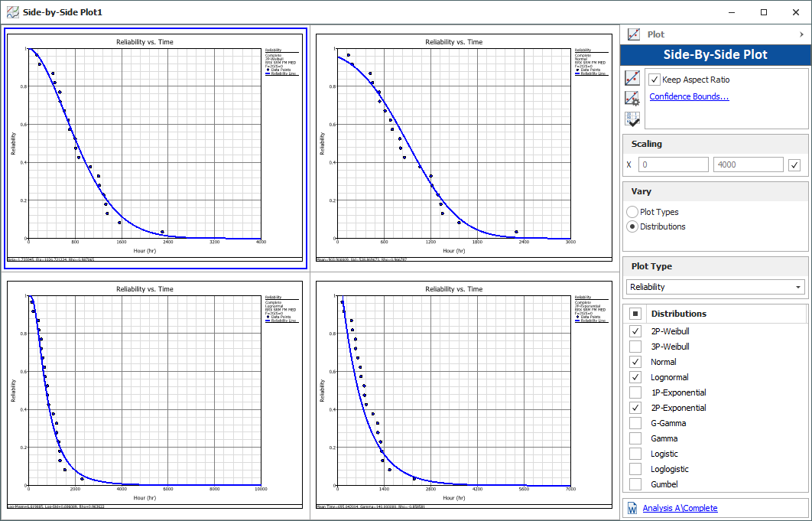
Task: Open the Confidence Bounds link
Action: 689,96
